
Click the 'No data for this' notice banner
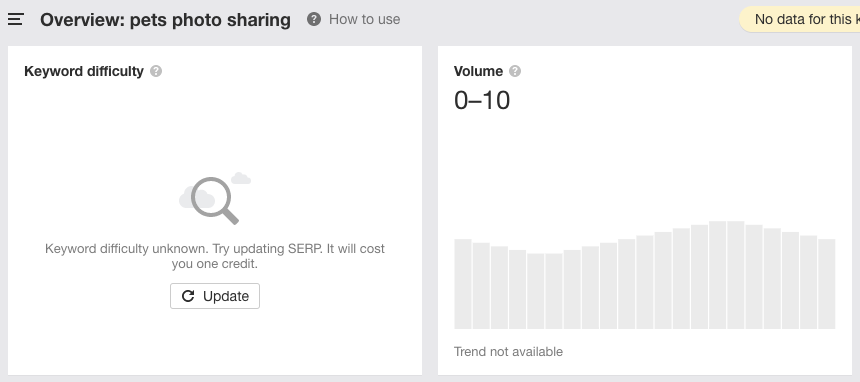[800, 19]
